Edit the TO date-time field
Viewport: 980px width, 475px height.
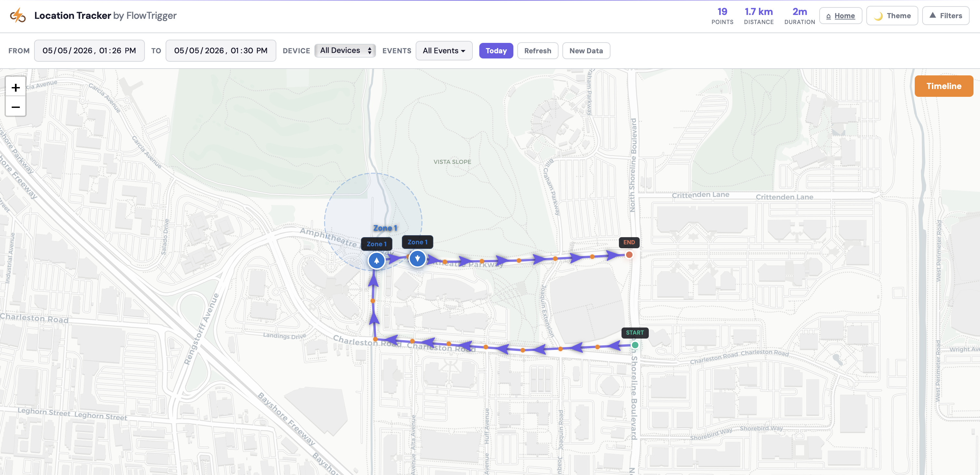coord(221,51)
